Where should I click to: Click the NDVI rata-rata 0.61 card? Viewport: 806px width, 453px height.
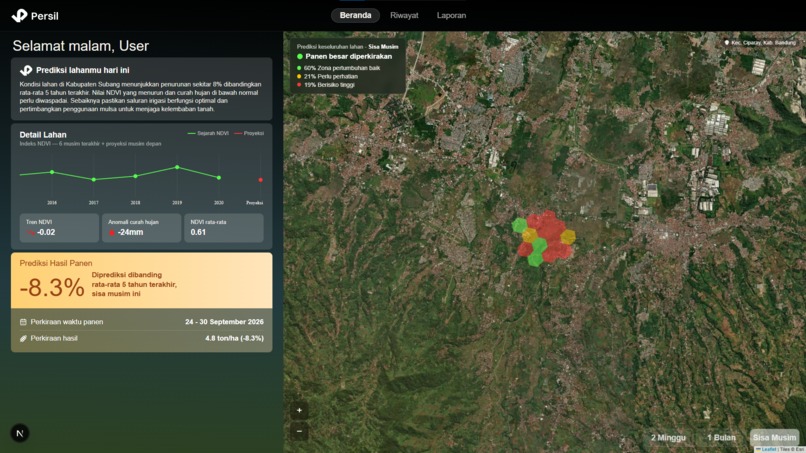224,228
